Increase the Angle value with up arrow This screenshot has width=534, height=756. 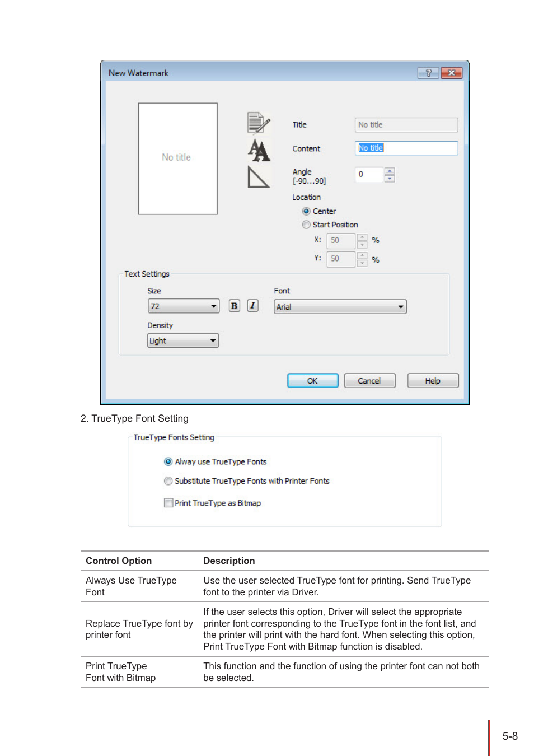390,171
